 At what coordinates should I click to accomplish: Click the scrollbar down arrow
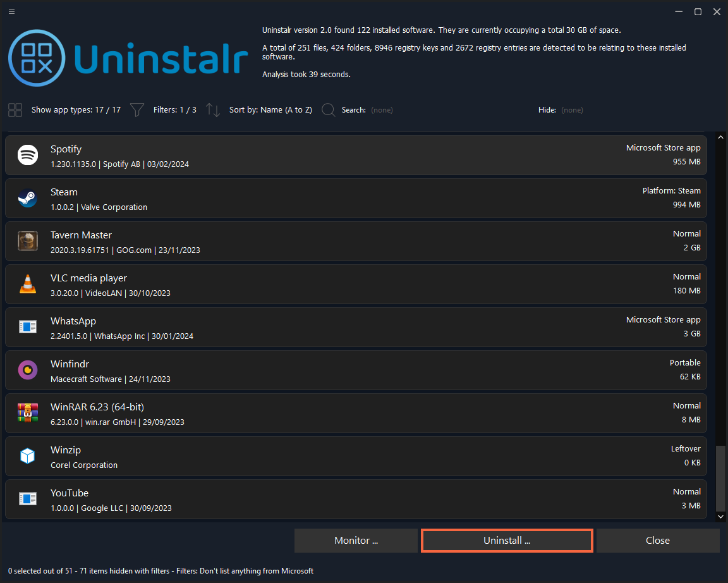(x=720, y=517)
